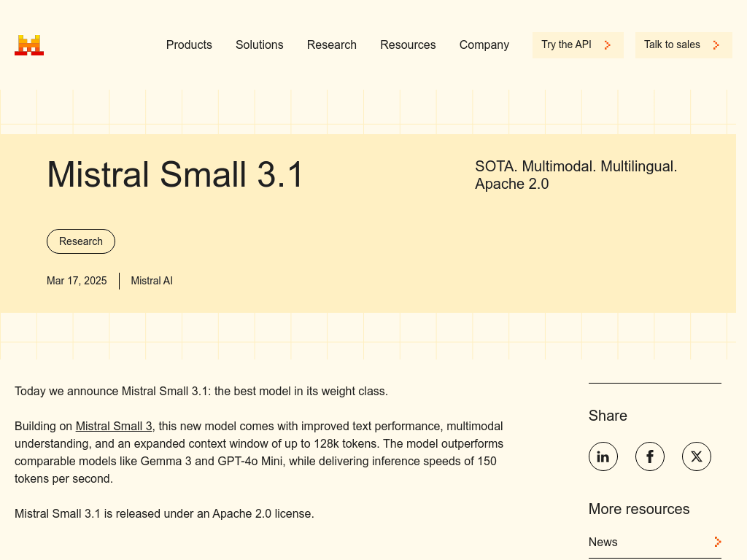Click the More resources heading
Screen dimensions: 747x560
pyautogui.click(x=639, y=509)
